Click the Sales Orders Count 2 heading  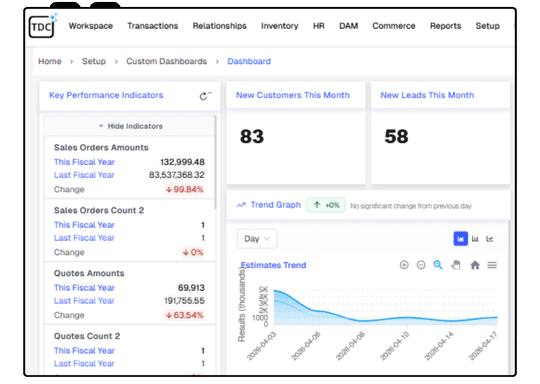point(99,210)
